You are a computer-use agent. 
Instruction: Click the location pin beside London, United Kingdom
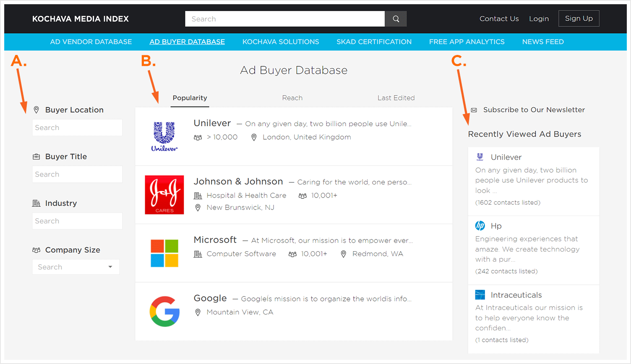[254, 138]
